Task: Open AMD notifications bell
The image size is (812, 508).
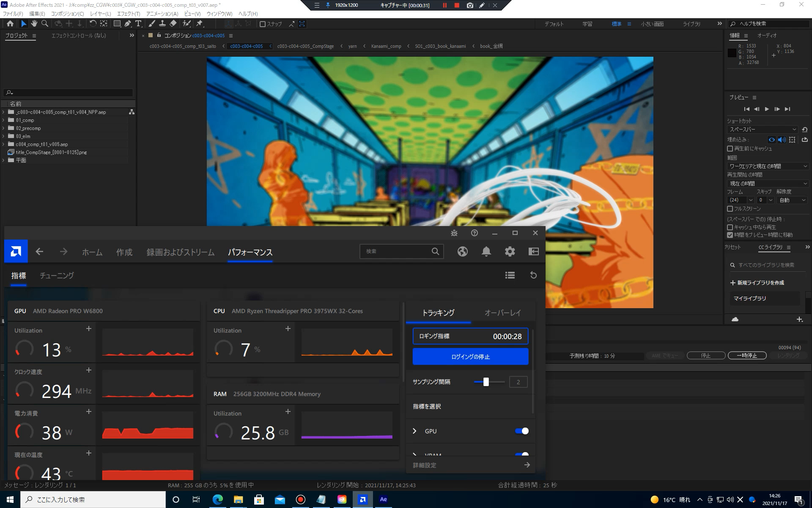Action: (x=486, y=251)
